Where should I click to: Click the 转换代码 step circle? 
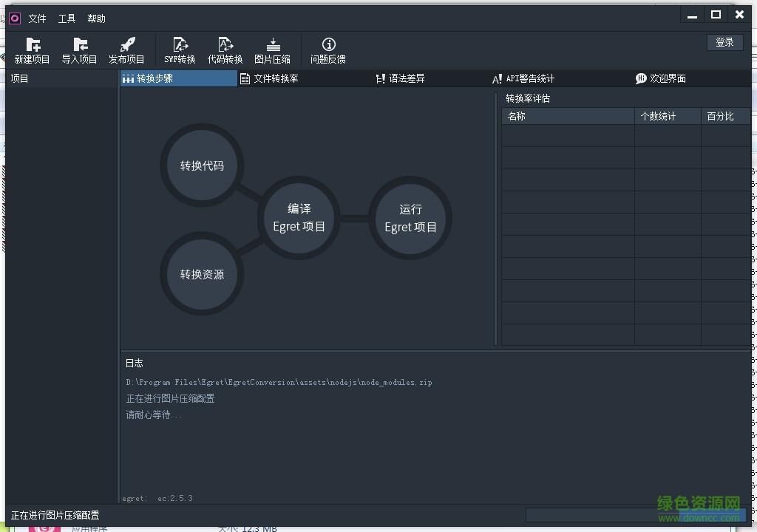tap(202, 166)
